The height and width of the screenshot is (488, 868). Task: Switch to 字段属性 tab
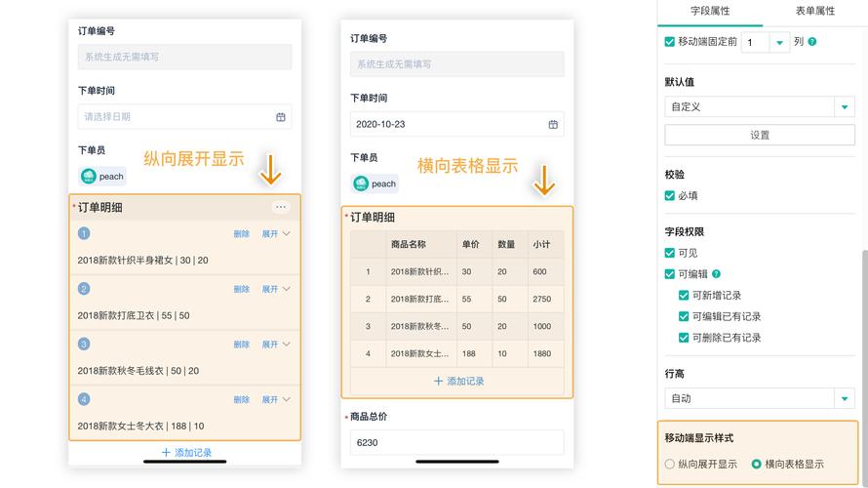710,11
